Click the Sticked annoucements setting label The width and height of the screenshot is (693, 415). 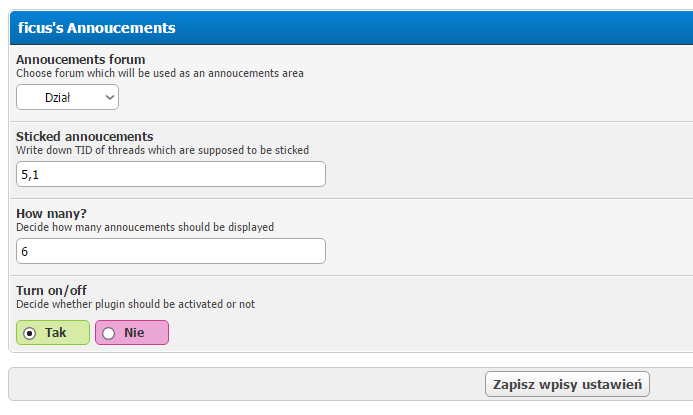[x=85, y=136]
